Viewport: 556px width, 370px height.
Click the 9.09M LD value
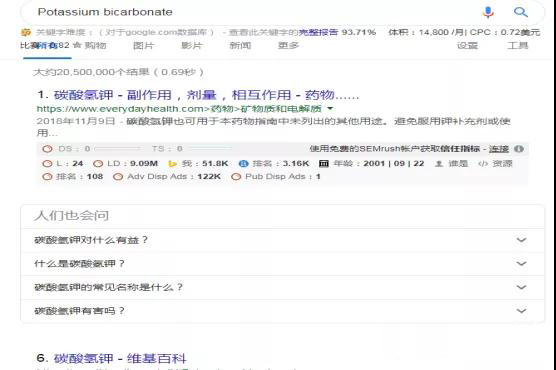[144, 164]
